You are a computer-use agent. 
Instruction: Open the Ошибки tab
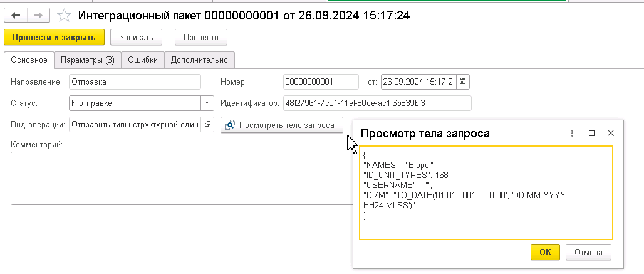coord(143,60)
